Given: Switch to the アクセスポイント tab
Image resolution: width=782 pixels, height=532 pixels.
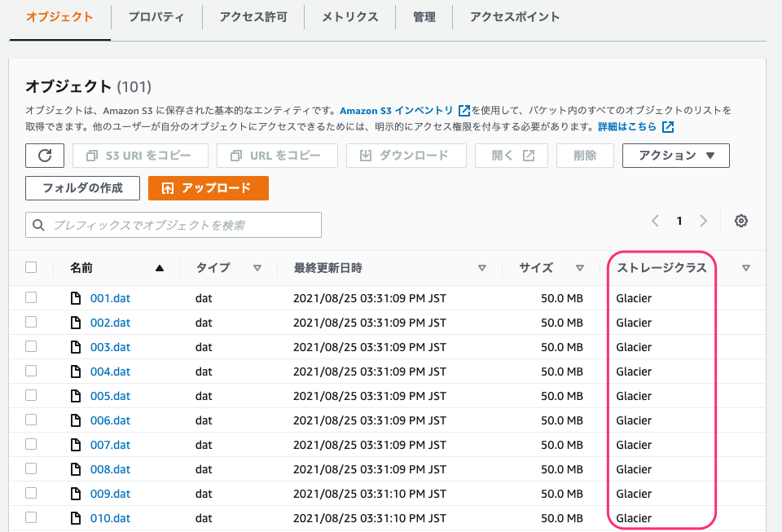Looking at the screenshot, I should 515,17.
